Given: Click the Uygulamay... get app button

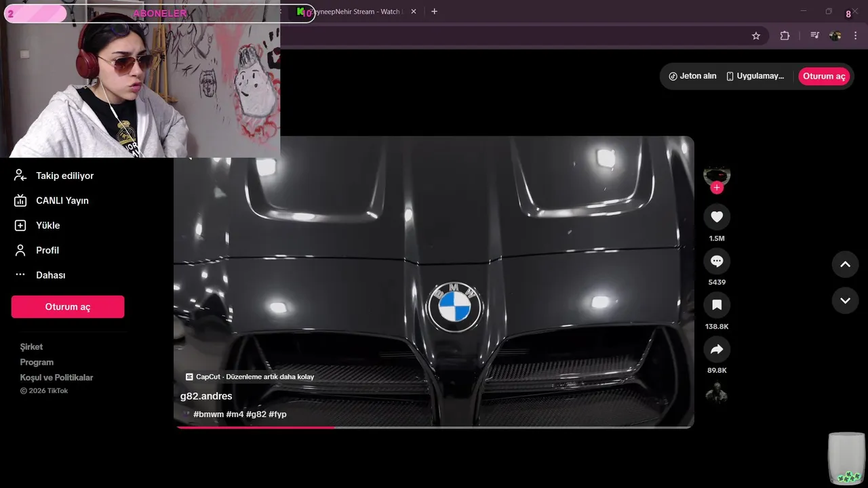Looking at the screenshot, I should coord(755,76).
